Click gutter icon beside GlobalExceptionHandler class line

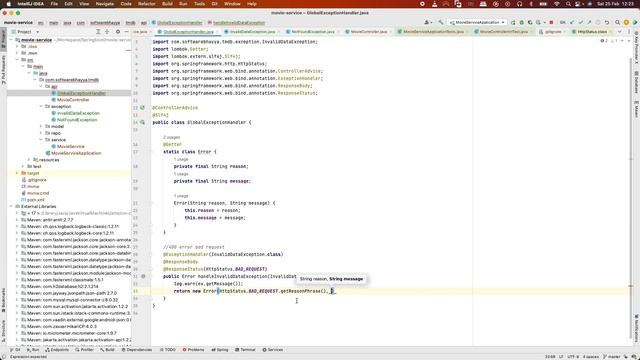tap(142, 122)
